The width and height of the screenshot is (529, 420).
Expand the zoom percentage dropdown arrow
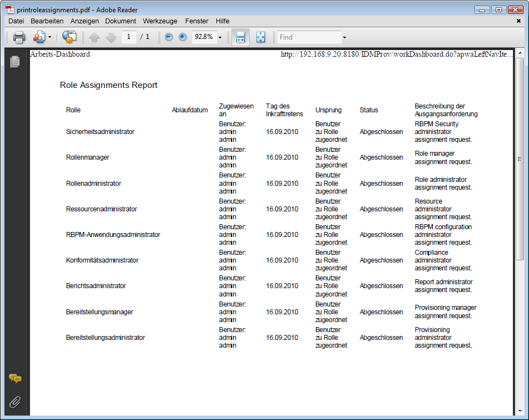coord(220,37)
